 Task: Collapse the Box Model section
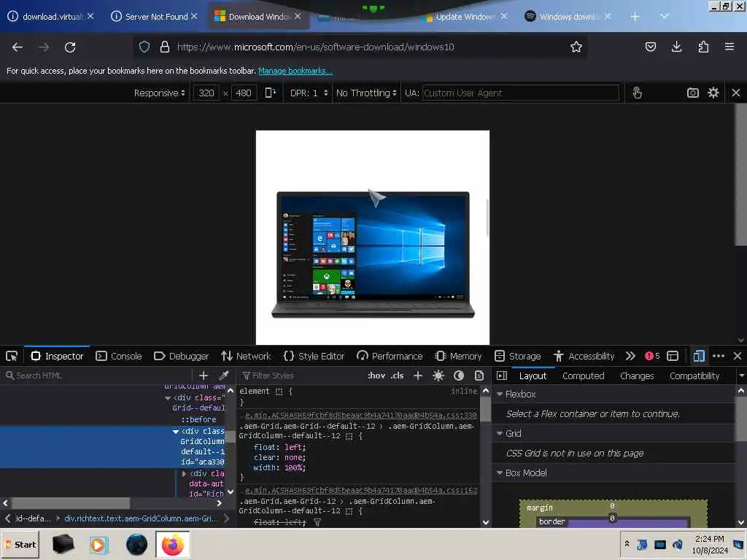coord(500,472)
